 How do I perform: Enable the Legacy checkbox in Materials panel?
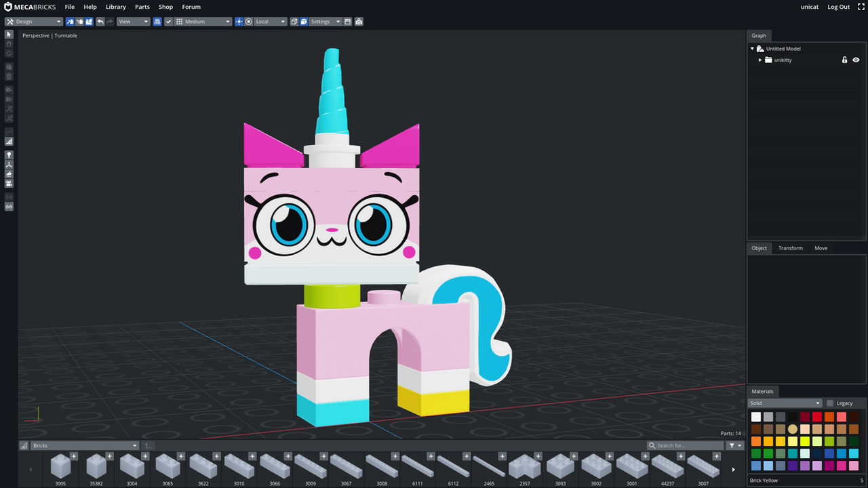(830, 403)
